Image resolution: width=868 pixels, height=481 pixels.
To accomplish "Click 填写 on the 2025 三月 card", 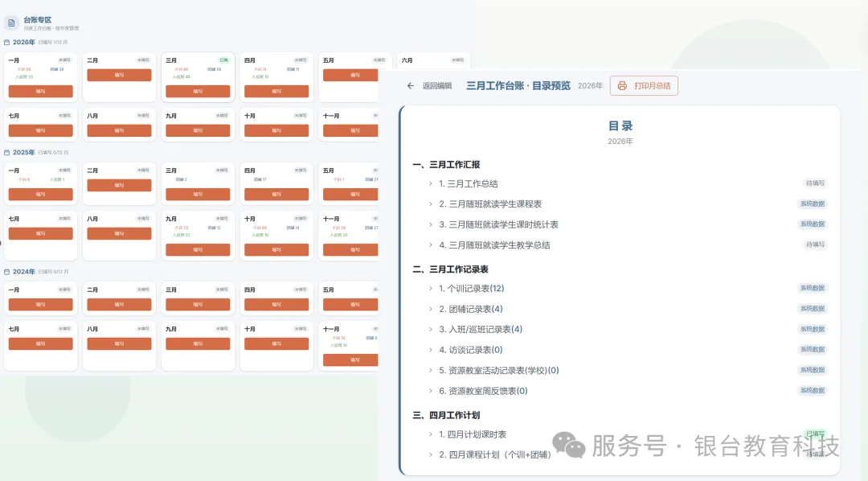I will 198,194.
